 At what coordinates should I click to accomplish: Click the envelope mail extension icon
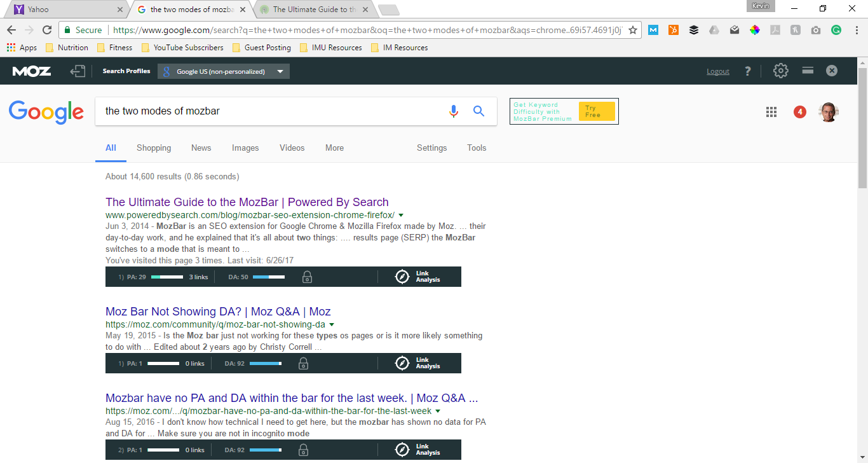click(735, 30)
